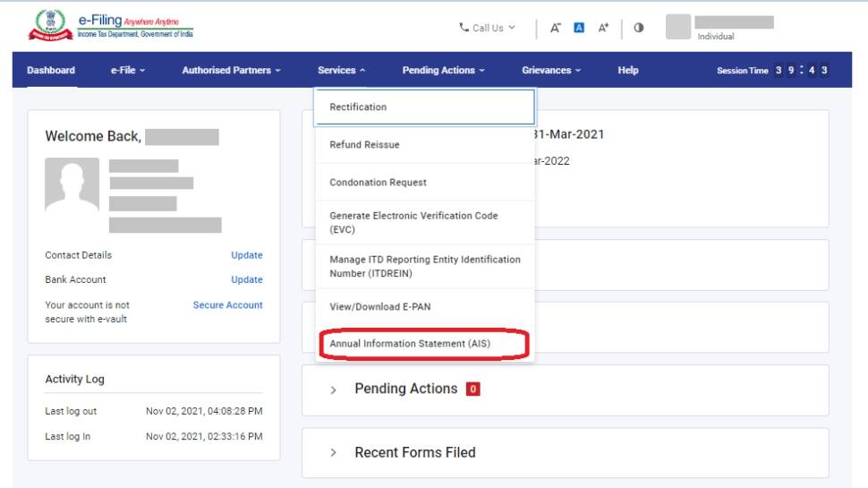
Task: Click the Recent Forms Filed heading
Action: 415,452
